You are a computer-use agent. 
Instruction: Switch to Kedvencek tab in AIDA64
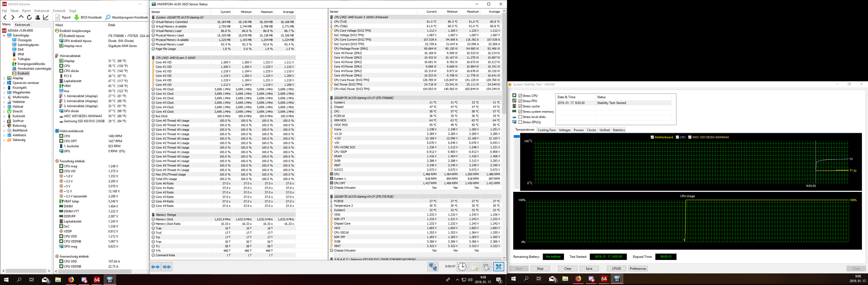[22, 25]
